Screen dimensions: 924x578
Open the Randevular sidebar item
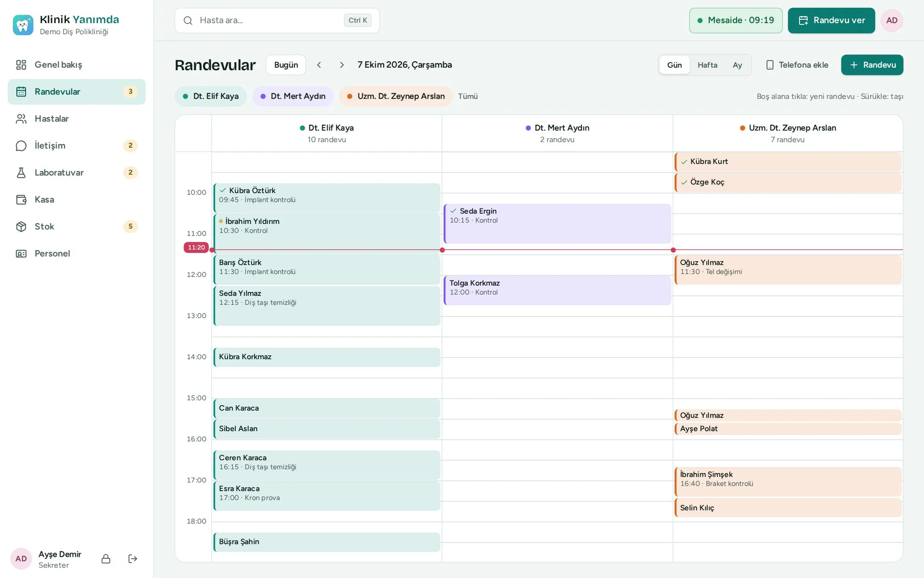[77, 92]
